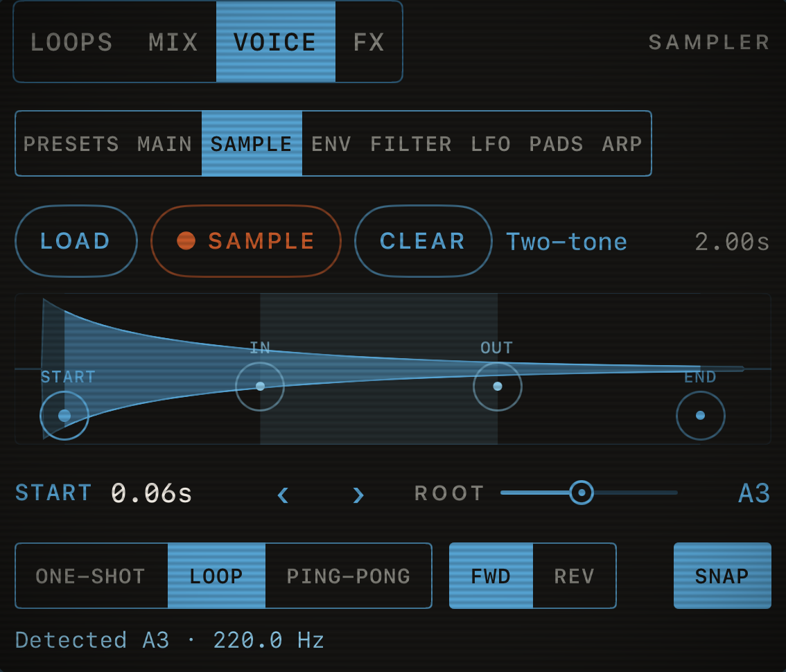Click the CLEAR button
The width and height of the screenshot is (786, 672).
(423, 241)
